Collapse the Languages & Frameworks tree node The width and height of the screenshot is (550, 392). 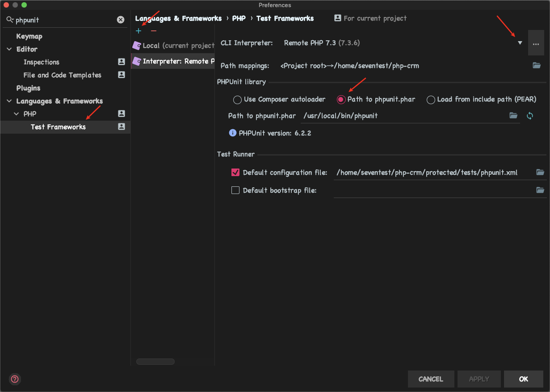point(9,101)
